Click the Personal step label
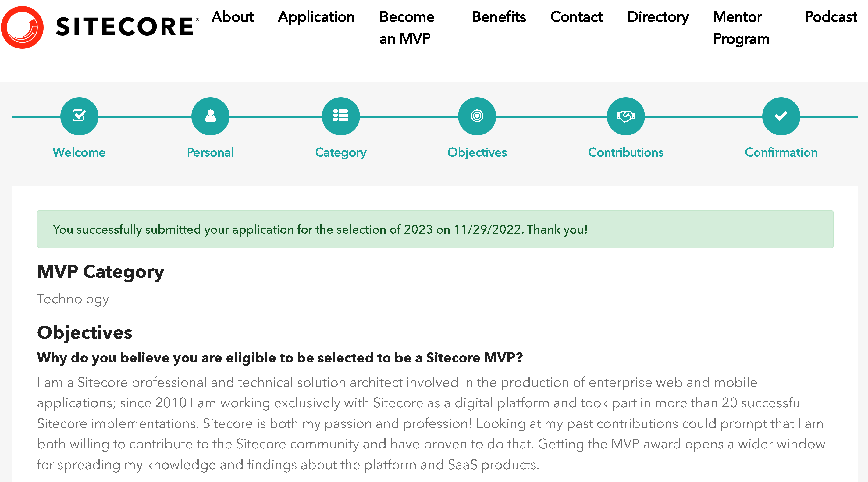The height and width of the screenshot is (482, 868). [x=210, y=152]
